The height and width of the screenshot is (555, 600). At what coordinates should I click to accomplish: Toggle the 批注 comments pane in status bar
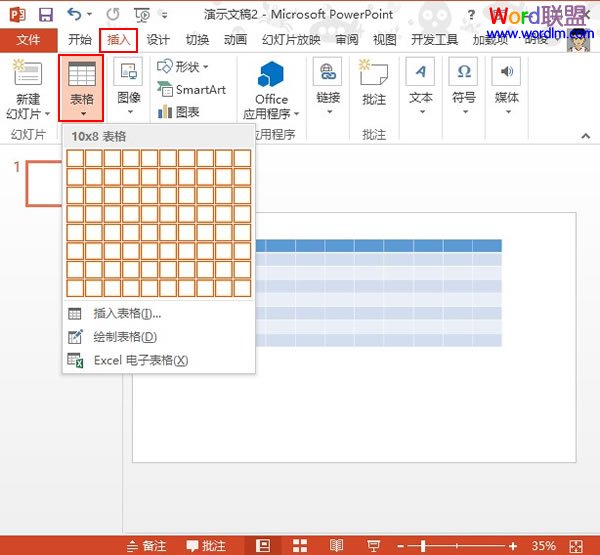click(x=206, y=545)
